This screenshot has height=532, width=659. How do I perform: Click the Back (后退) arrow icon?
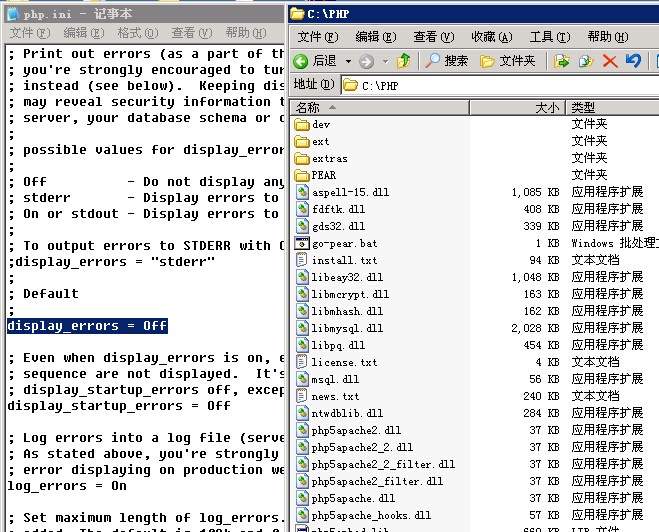pos(302,61)
